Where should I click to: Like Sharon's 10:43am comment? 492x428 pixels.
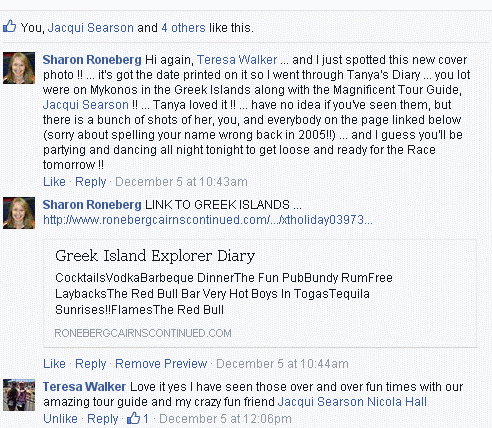(x=54, y=182)
